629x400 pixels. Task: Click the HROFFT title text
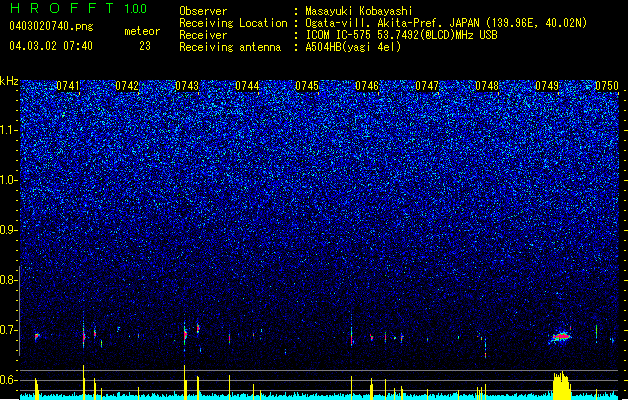coord(62,8)
